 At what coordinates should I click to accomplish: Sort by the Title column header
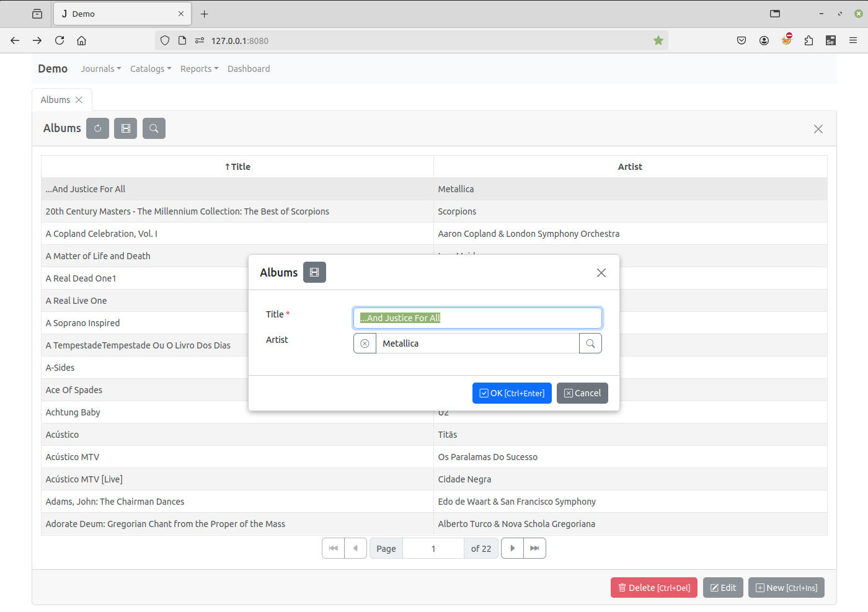pos(237,167)
